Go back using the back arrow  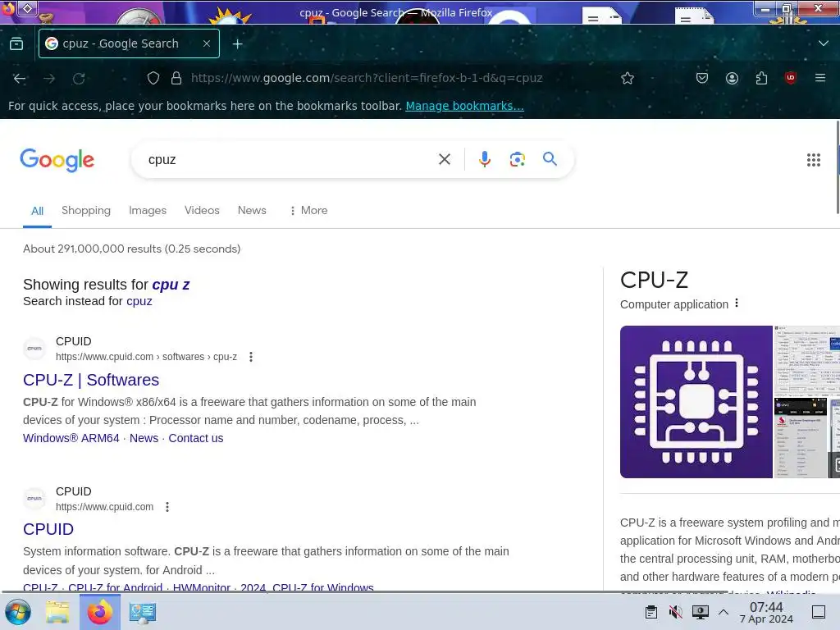point(20,78)
